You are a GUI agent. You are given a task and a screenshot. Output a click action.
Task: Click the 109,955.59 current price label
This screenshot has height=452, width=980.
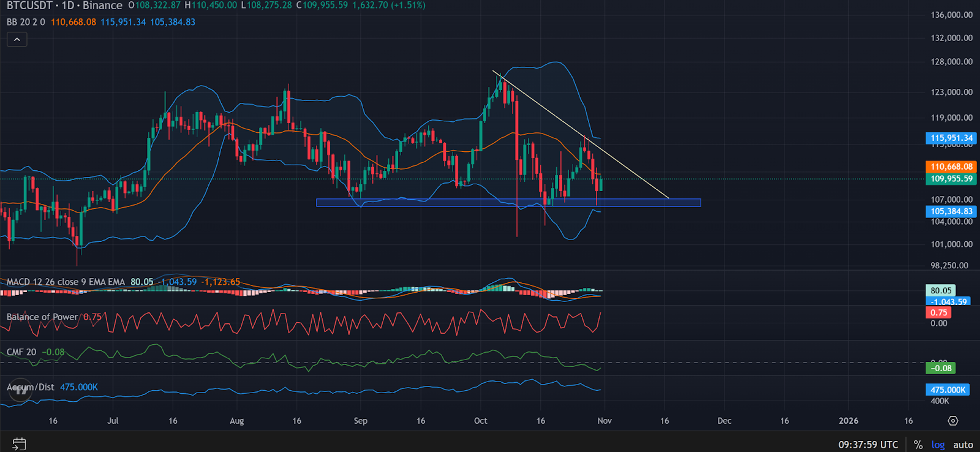(951, 179)
